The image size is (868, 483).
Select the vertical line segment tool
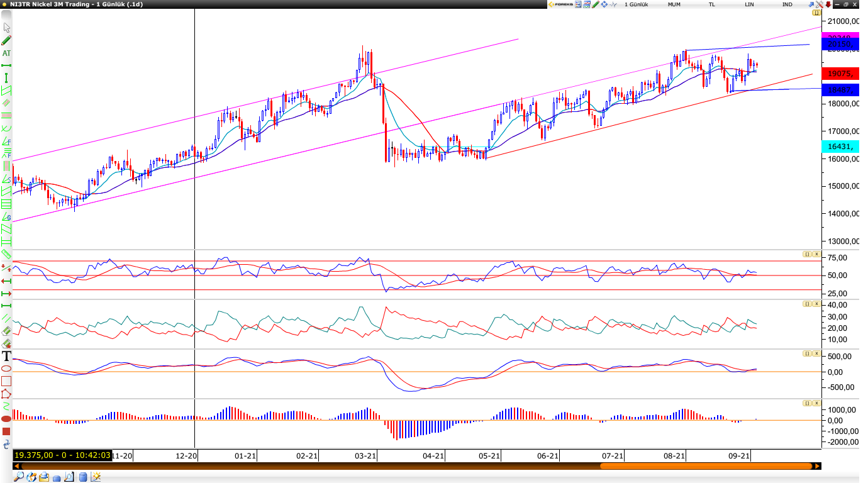pos(7,78)
